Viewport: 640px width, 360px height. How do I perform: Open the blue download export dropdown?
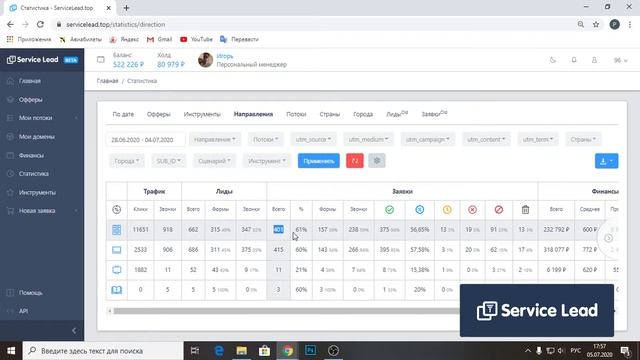pos(607,161)
